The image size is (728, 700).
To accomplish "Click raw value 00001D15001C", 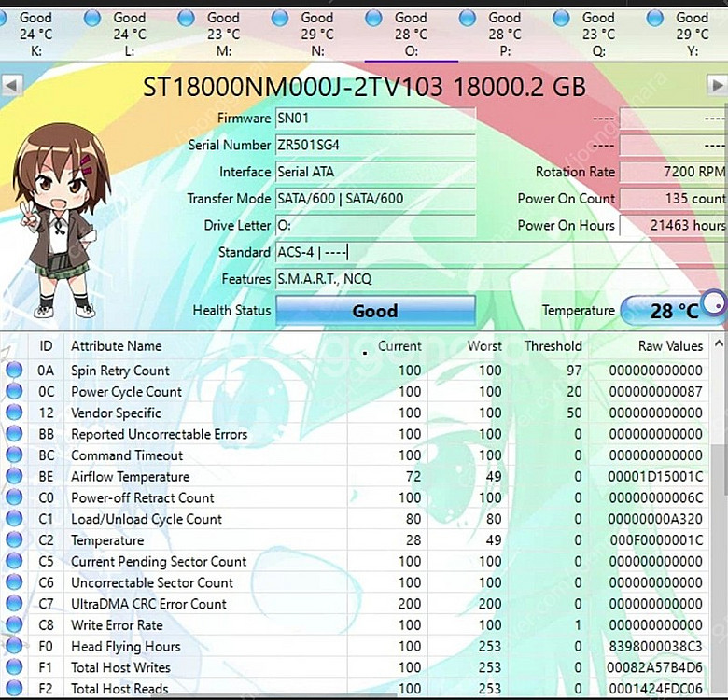I will coord(655,476).
